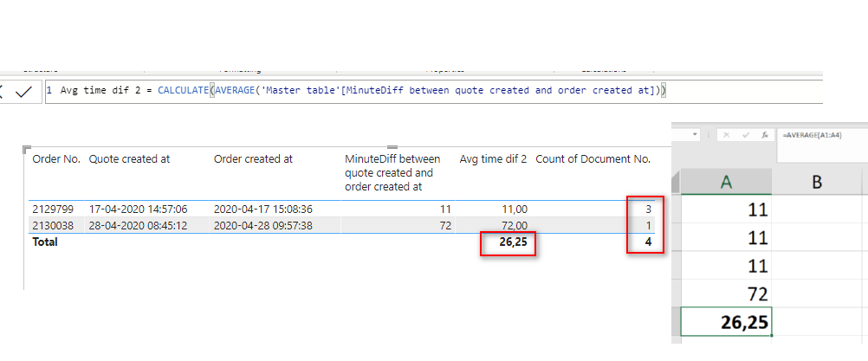
Task: Sort by the Quote created at header
Action: coord(130,159)
